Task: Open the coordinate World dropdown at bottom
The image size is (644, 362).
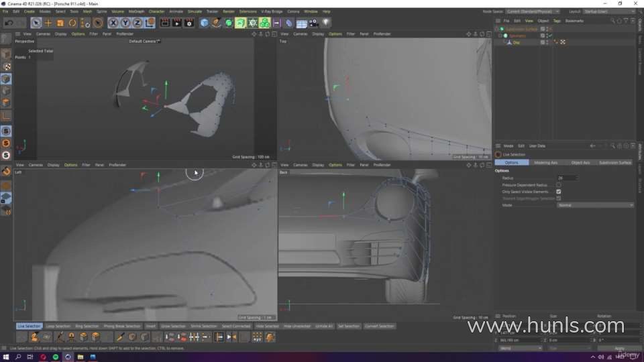Action: (521, 348)
